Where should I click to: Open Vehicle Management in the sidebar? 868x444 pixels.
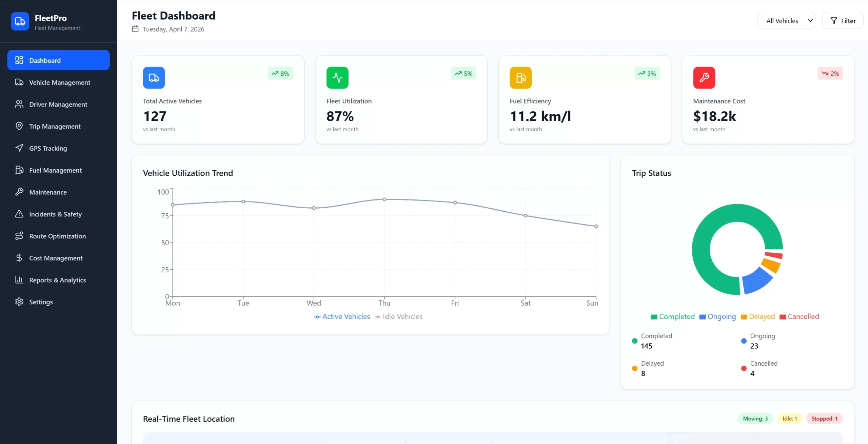point(59,82)
